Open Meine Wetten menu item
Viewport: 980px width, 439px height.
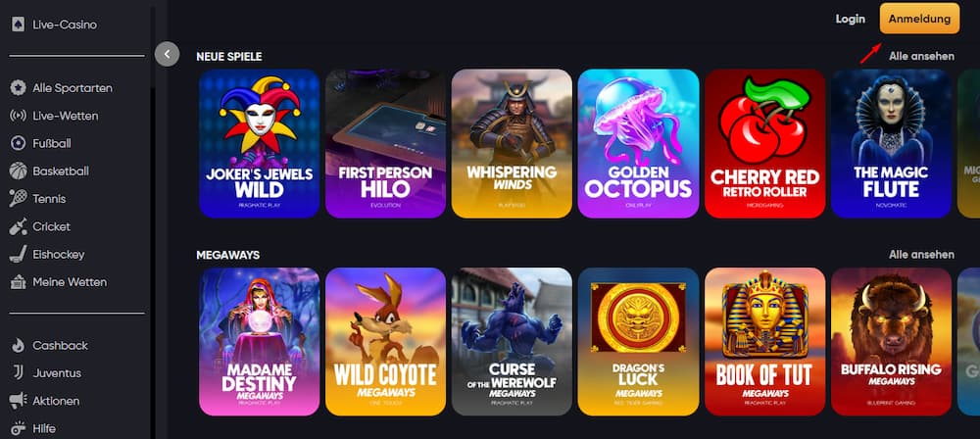(x=59, y=282)
